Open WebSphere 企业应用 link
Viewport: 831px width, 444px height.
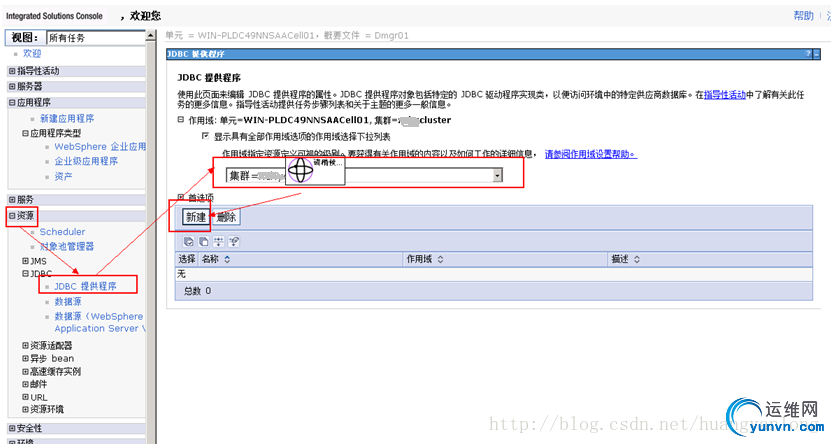pyautogui.click(x=100, y=146)
